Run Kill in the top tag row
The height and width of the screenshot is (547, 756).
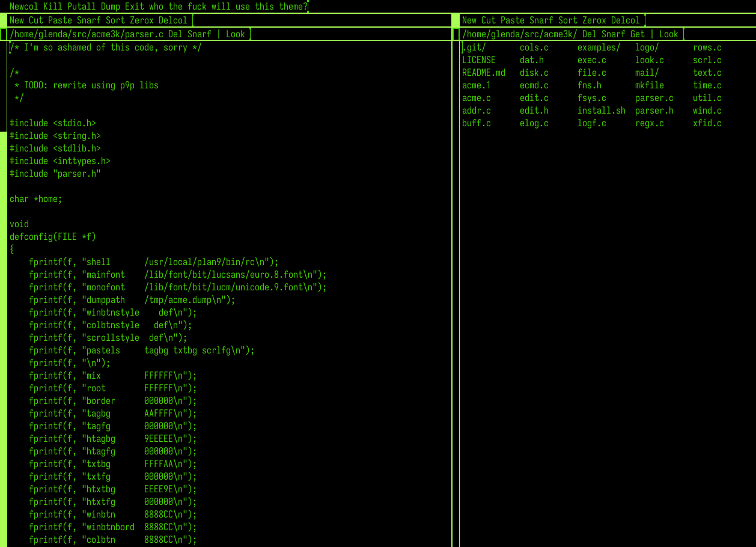coord(53,7)
